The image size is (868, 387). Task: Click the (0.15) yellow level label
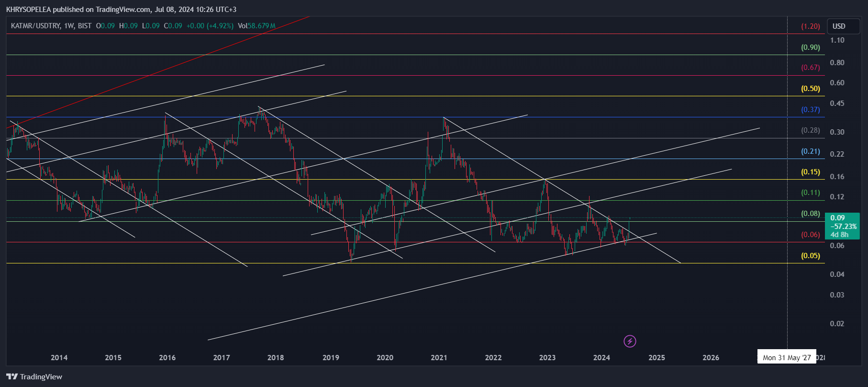coord(811,172)
